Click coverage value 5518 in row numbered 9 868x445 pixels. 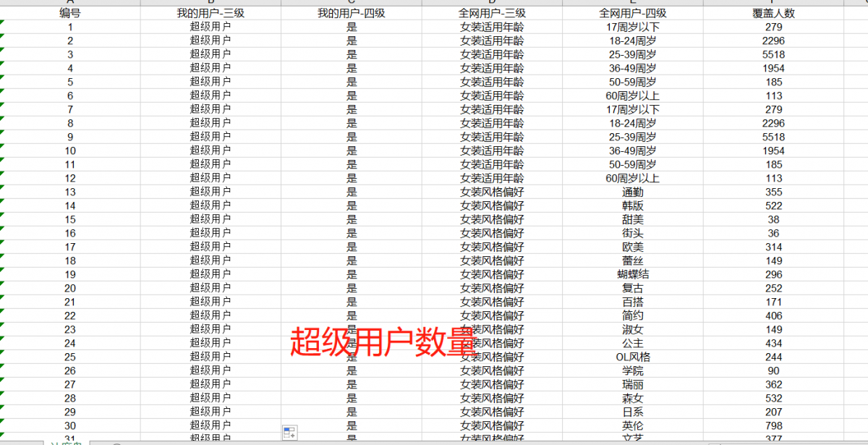[773, 137]
